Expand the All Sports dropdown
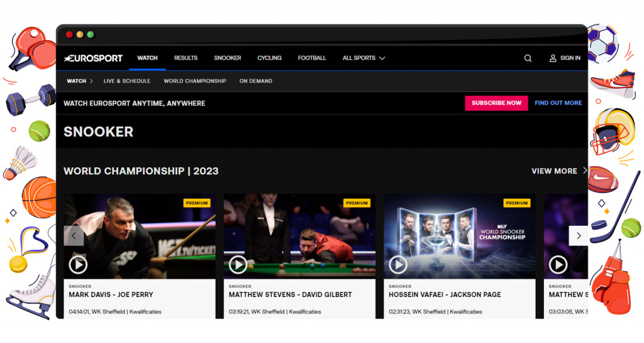Image resolution: width=644 pixels, height=343 pixels. (x=364, y=59)
